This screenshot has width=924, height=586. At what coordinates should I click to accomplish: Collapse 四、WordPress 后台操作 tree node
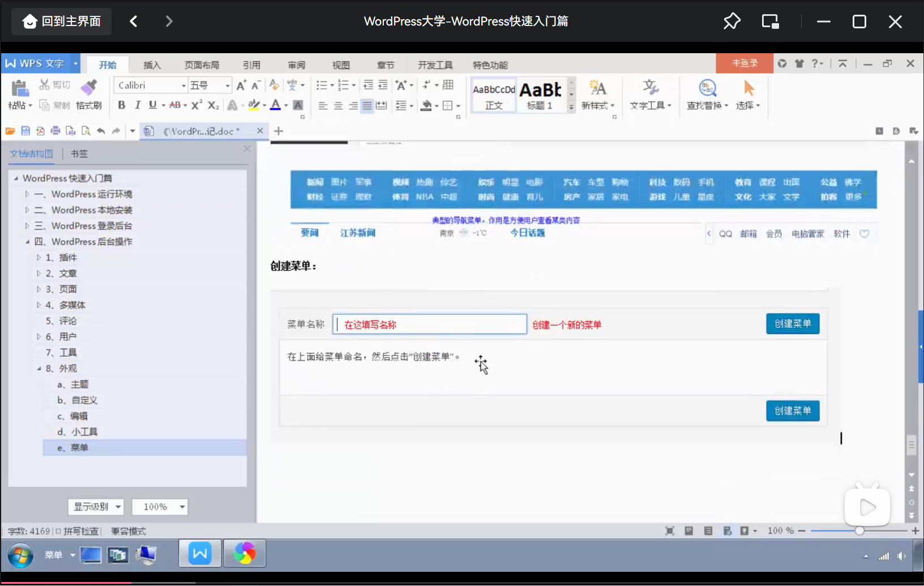(27, 242)
